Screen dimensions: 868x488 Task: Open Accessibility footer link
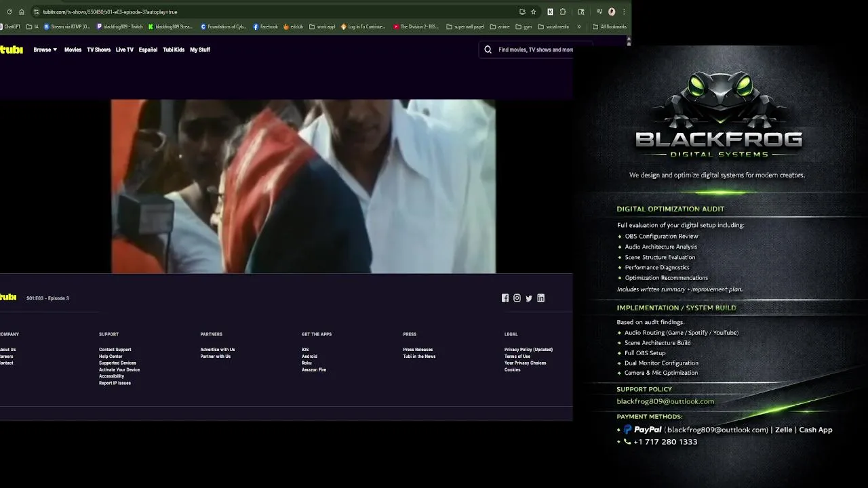coord(111,376)
